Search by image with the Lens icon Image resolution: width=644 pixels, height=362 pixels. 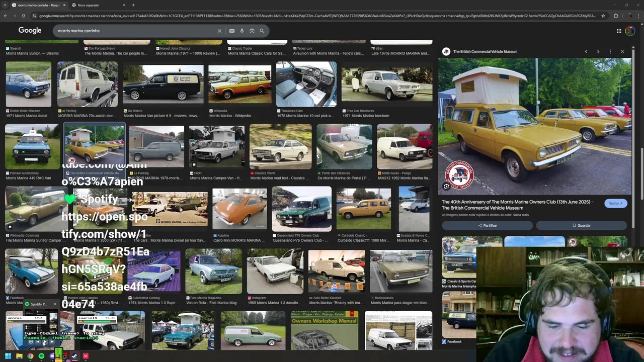pyautogui.click(x=252, y=31)
